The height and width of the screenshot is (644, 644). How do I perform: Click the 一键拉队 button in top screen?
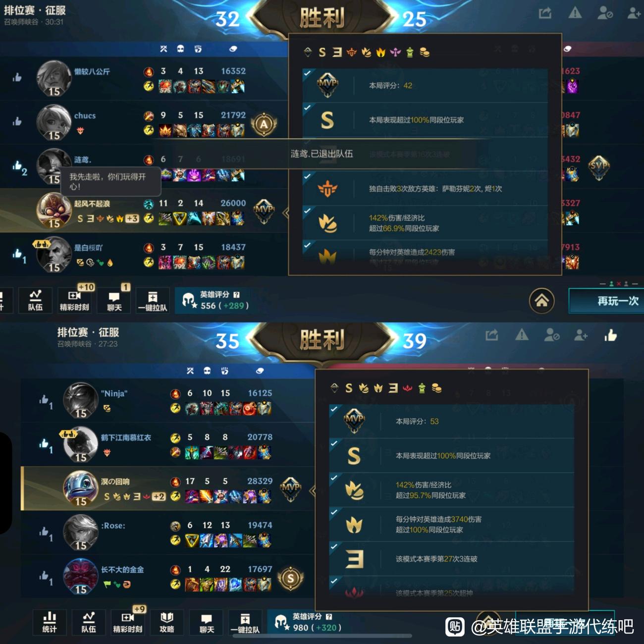tap(153, 300)
